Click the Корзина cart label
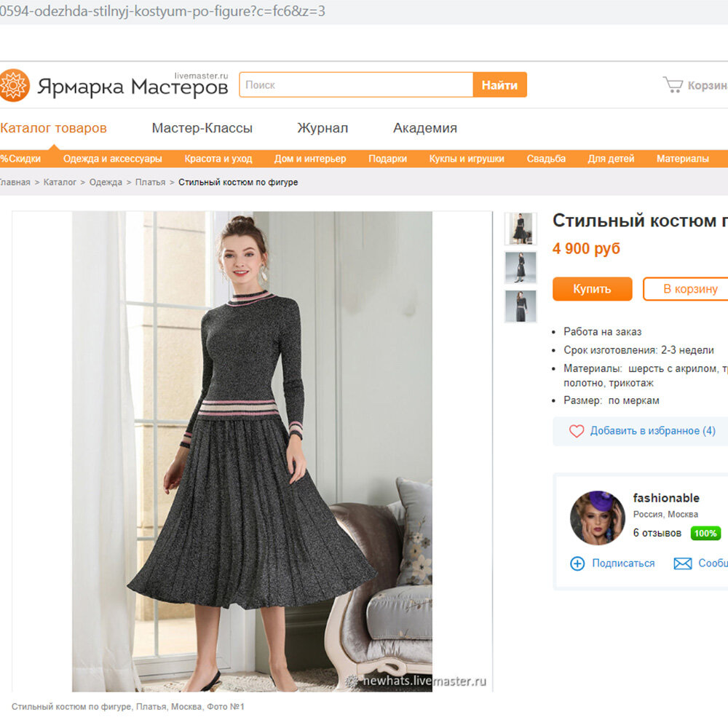This screenshot has width=728, height=728. coord(708,85)
